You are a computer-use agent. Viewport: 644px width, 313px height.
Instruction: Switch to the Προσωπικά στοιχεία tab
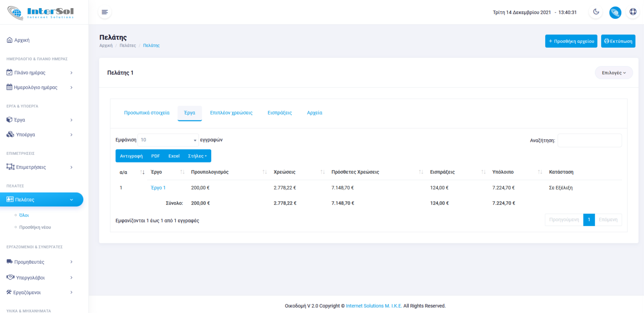pos(147,113)
